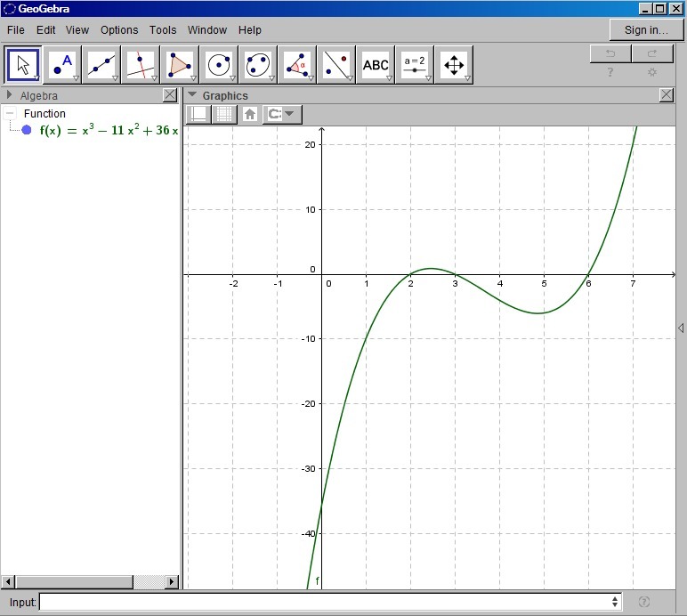Select the Move arrow tool
Viewport: 687px width, 616px height.
(x=24, y=65)
